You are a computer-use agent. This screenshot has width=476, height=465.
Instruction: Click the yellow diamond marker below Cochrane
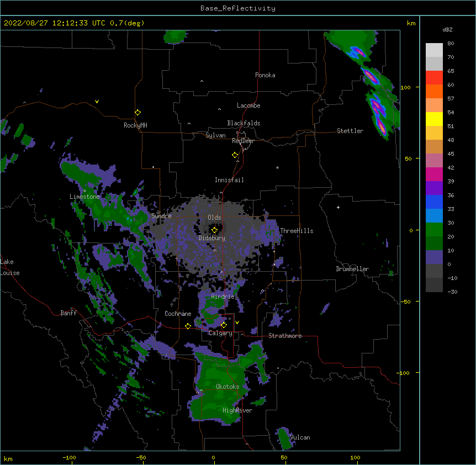tap(188, 326)
